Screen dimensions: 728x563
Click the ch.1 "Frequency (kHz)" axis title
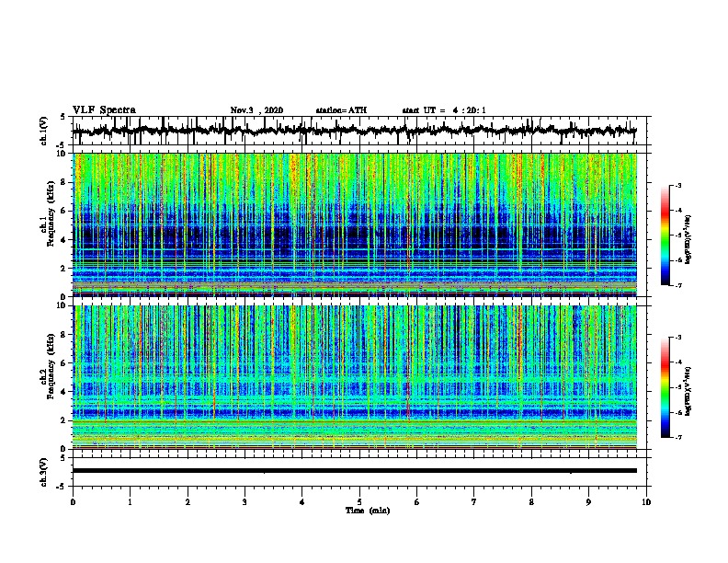(51, 214)
